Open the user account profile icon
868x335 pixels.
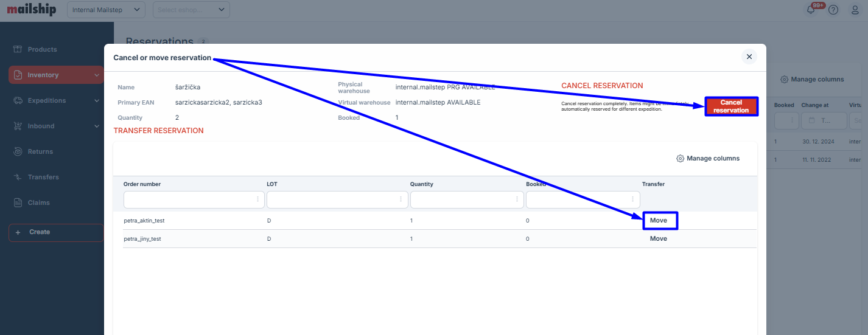[855, 10]
